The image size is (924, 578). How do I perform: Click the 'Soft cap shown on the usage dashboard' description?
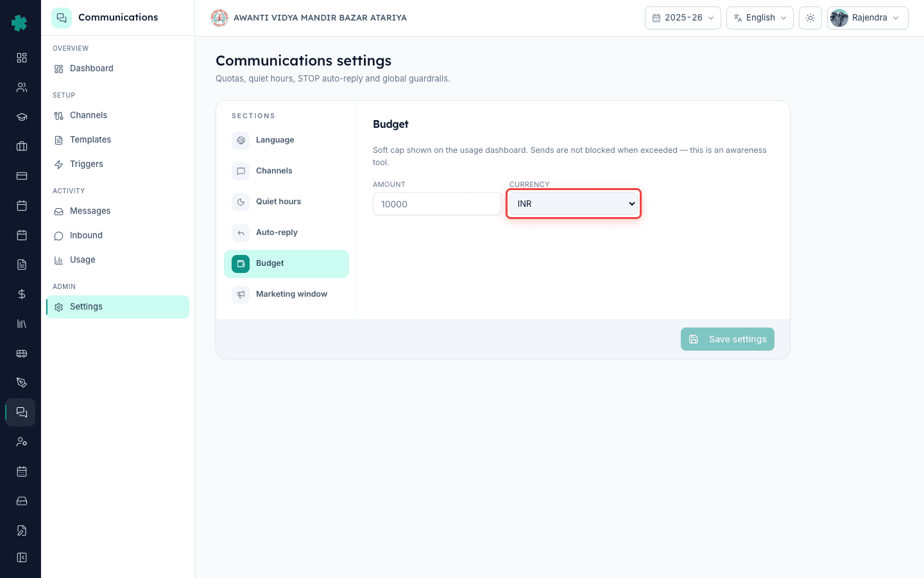[570, 156]
